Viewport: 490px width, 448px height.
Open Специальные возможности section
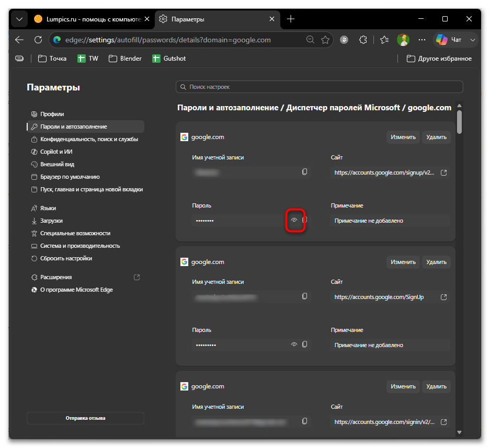click(85, 233)
